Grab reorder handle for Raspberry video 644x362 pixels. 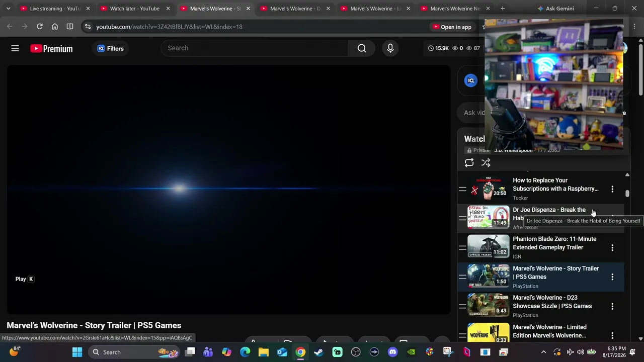462,189
